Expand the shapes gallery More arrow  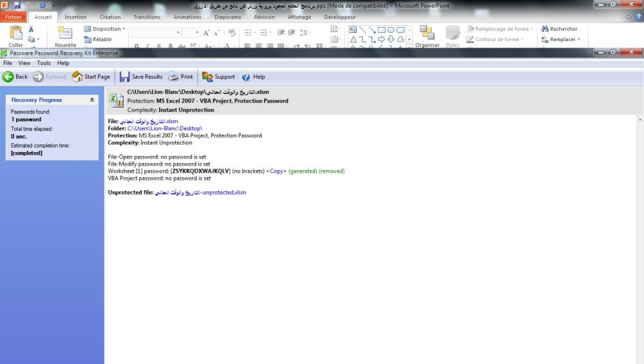click(410, 39)
